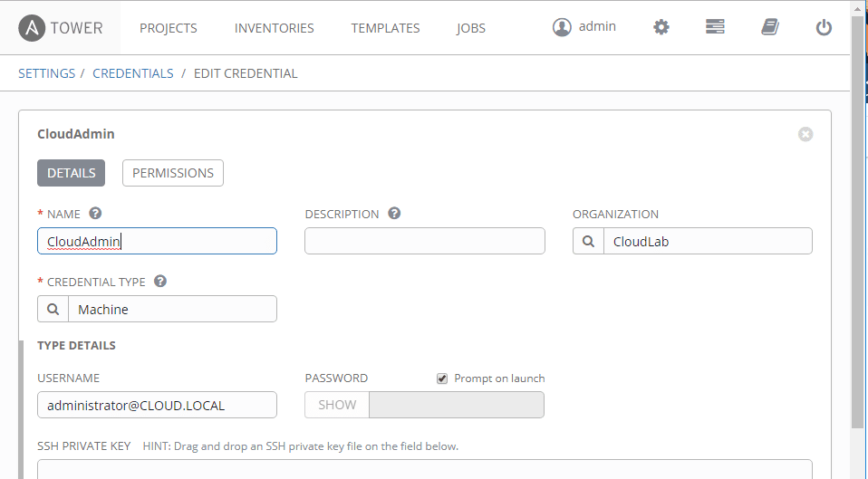Viewport: 868px width, 479px height.
Task: Open the documentation book icon
Action: [769, 27]
